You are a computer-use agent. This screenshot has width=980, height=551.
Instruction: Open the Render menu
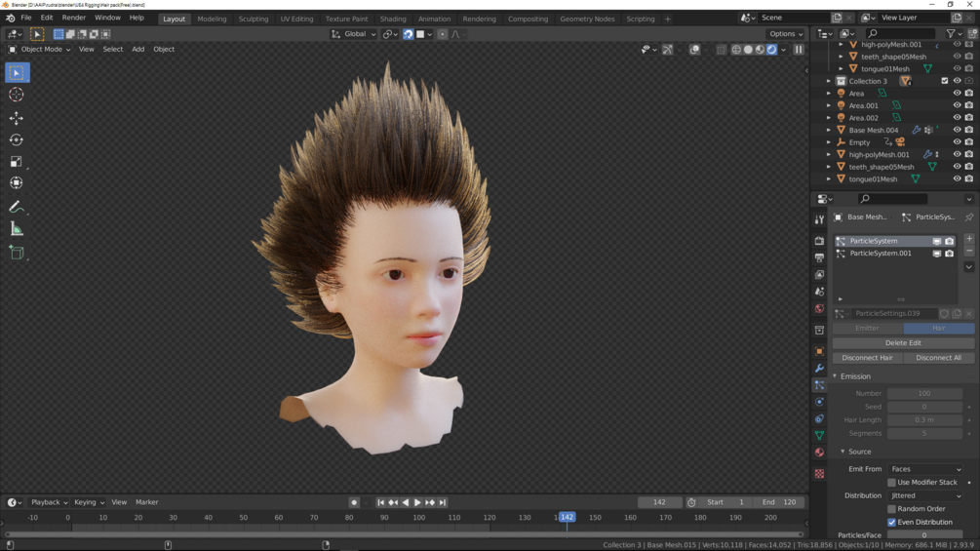click(x=73, y=18)
